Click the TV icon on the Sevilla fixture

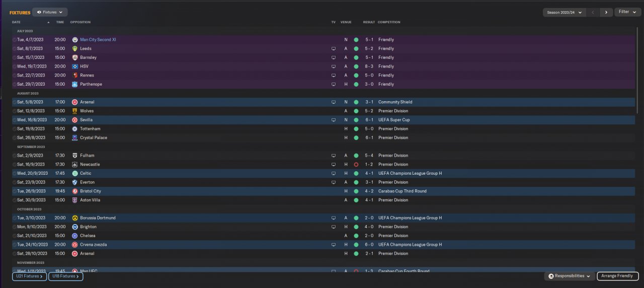click(333, 120)
